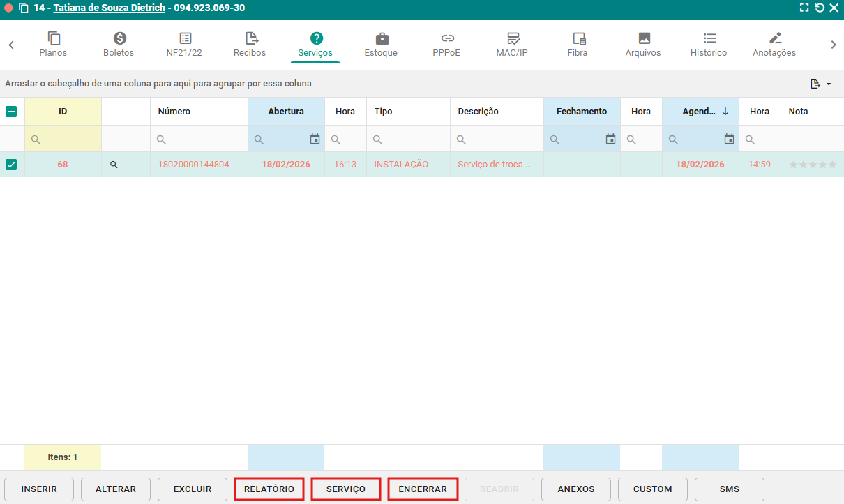Open the Tatiana de Souza Dietrich link

pos(110,8)
